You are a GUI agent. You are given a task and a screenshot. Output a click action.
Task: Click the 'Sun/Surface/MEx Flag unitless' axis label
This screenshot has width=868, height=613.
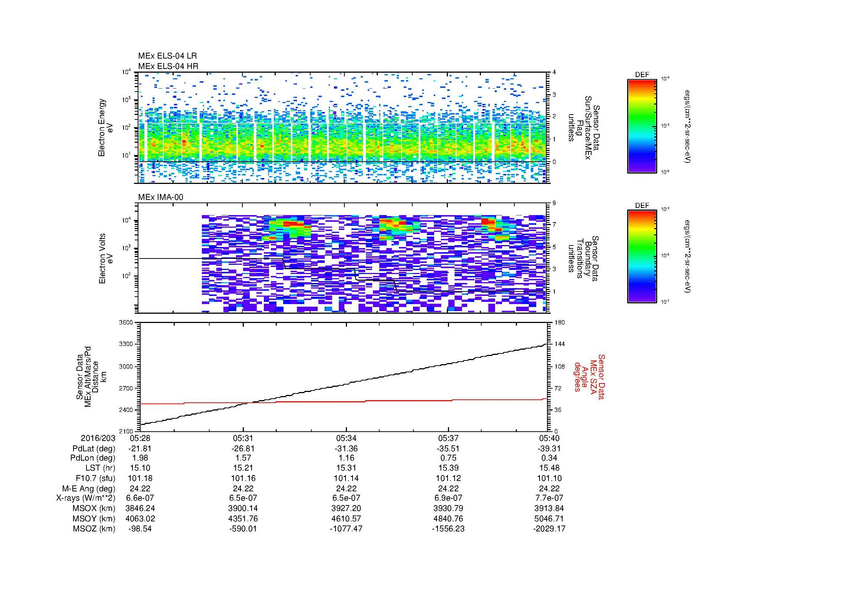(583, 128)
